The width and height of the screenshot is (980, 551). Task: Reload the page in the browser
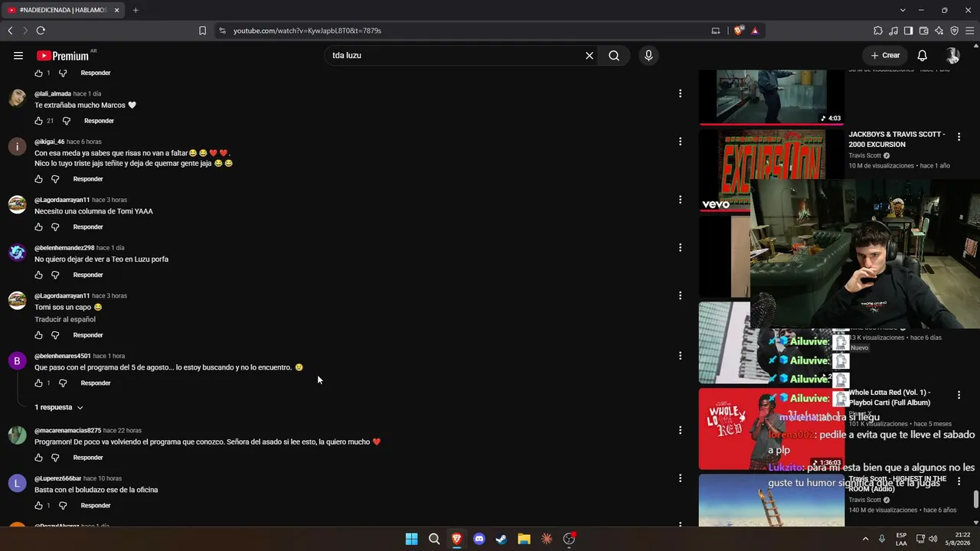click(x=41, y=31)
